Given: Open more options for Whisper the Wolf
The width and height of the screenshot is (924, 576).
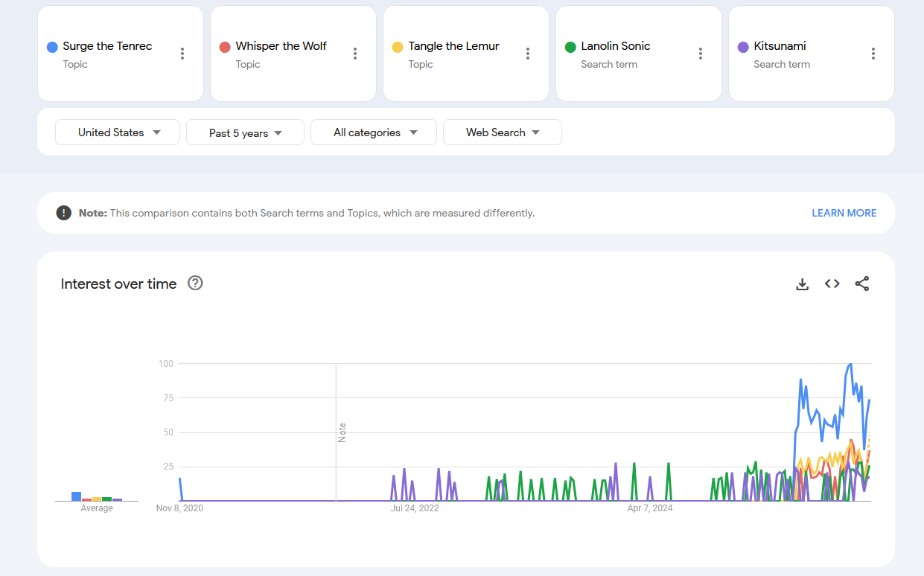Looking at the screenshot, I should coord(355,54).
